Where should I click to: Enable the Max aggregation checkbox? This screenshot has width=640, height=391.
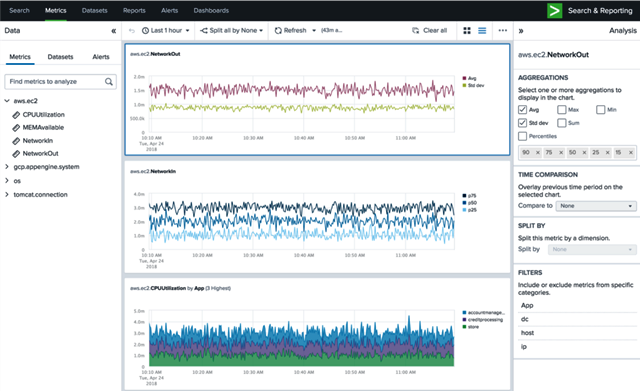coord(562,109)
